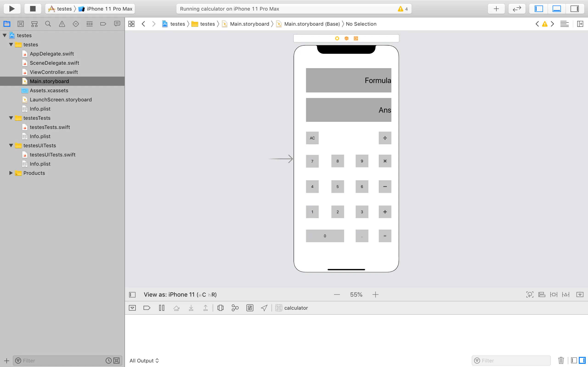
Task: Select ViewController.swift in the navigator
Action: point(54,72)
